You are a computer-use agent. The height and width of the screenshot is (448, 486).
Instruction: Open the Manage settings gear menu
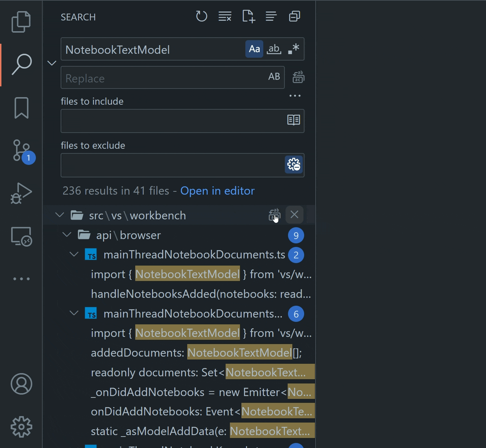(21, 426)
